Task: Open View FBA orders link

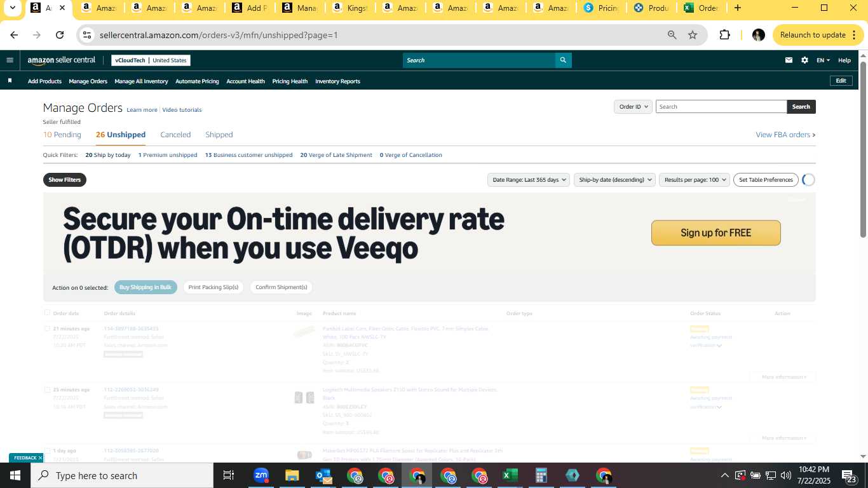Action: click(x=785, y=135)
